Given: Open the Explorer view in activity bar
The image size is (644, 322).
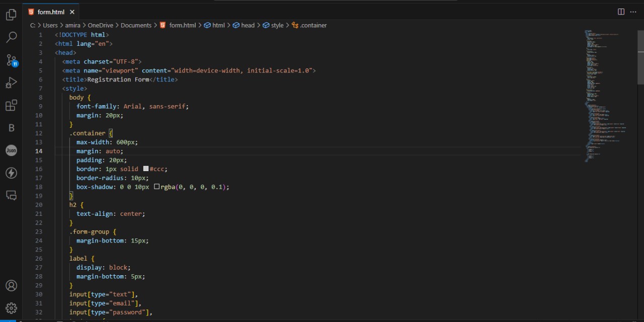Looking at the screenshot, I should click(x=11, y=15).
